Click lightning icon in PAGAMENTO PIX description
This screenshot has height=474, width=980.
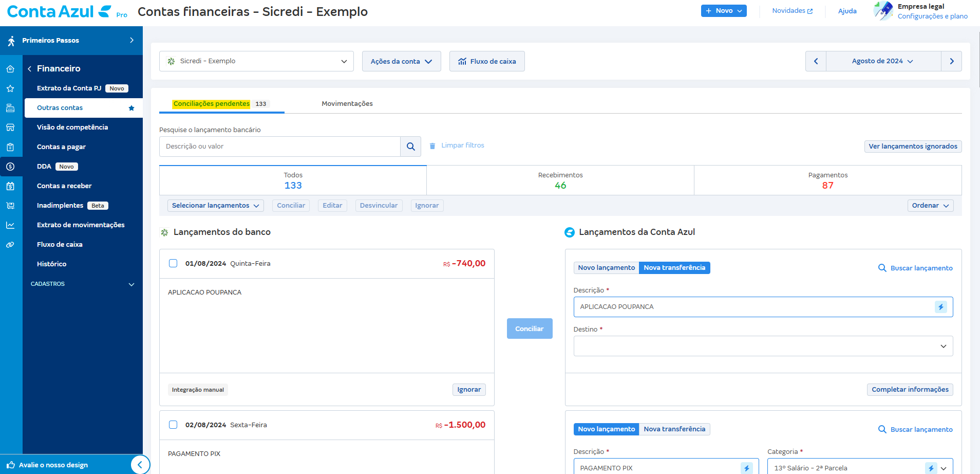coord(747,468)
